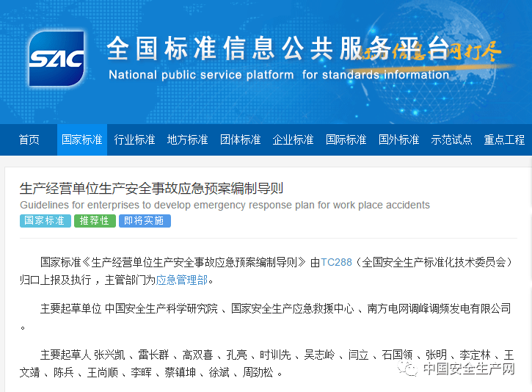This screenshot has width=532, height=392.
Task: Click the drafter name 雷长群
Action: [x=153, y=355]
